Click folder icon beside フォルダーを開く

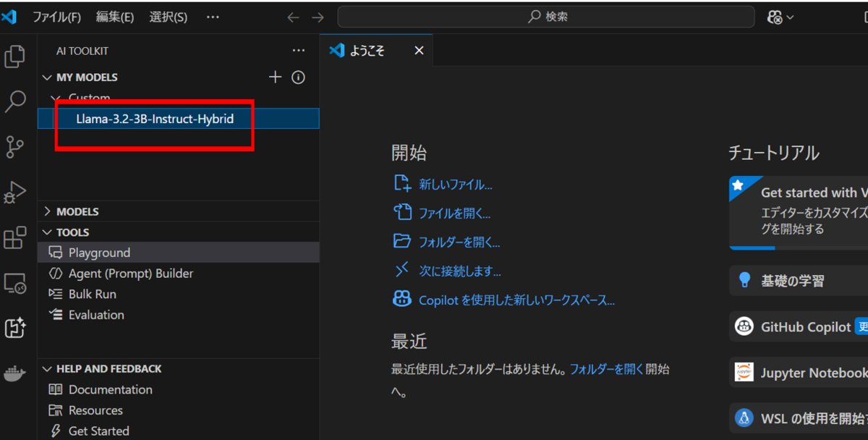point(402,242)
